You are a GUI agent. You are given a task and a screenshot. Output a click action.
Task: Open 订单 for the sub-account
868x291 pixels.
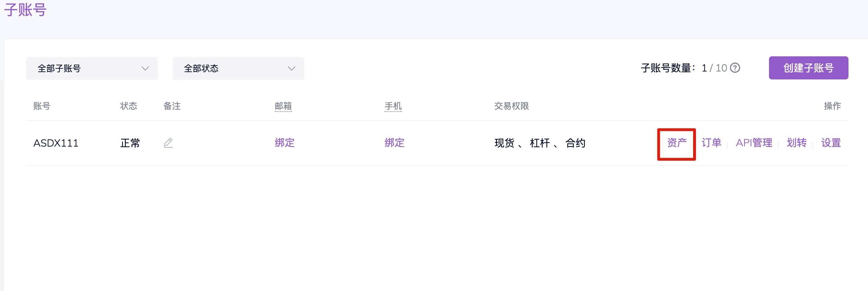(711, 143)
